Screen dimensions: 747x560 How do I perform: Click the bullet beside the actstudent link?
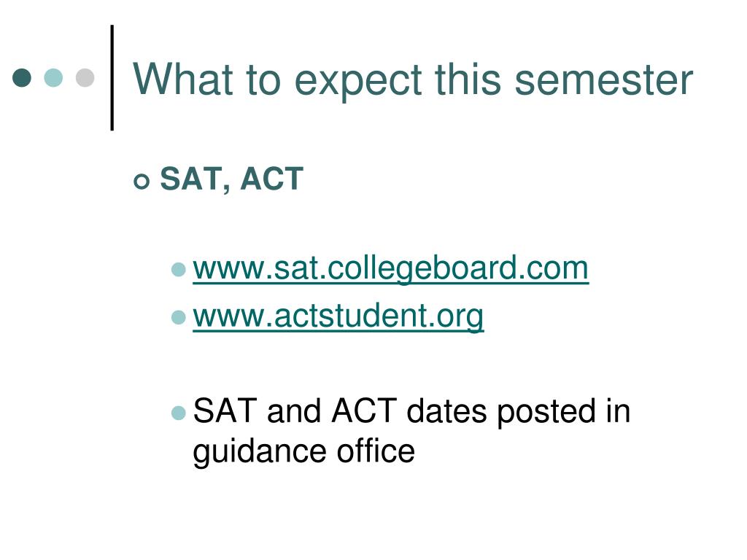pos(178,317)
